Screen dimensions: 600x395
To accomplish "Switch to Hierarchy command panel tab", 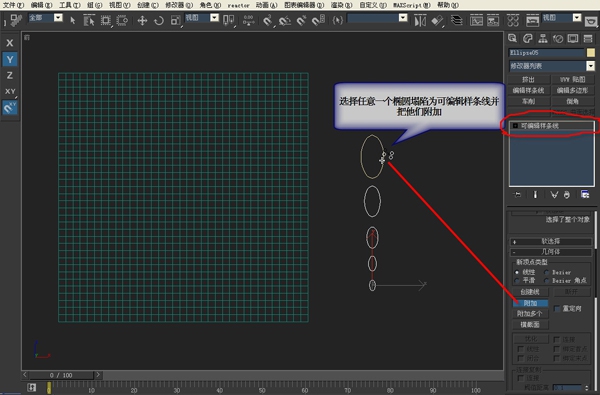I will tap(543, 38).
